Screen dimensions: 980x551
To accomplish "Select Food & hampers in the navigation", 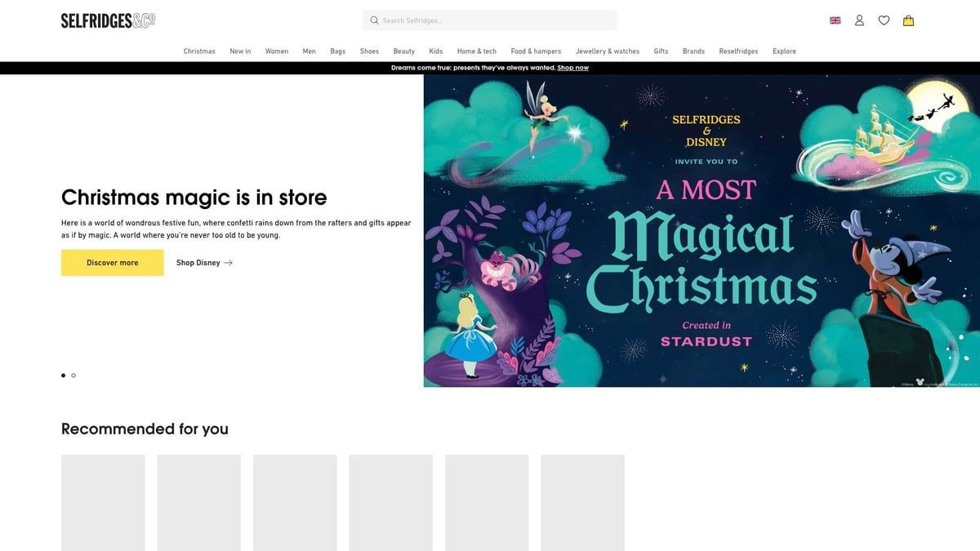I will 536,50.
